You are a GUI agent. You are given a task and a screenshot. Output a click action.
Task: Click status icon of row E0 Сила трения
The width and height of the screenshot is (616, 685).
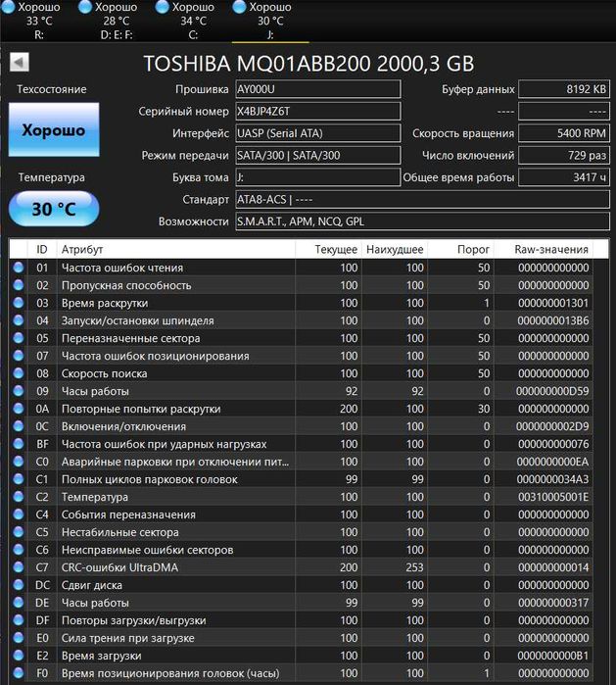pyautogui.click(x=19, y=637)
